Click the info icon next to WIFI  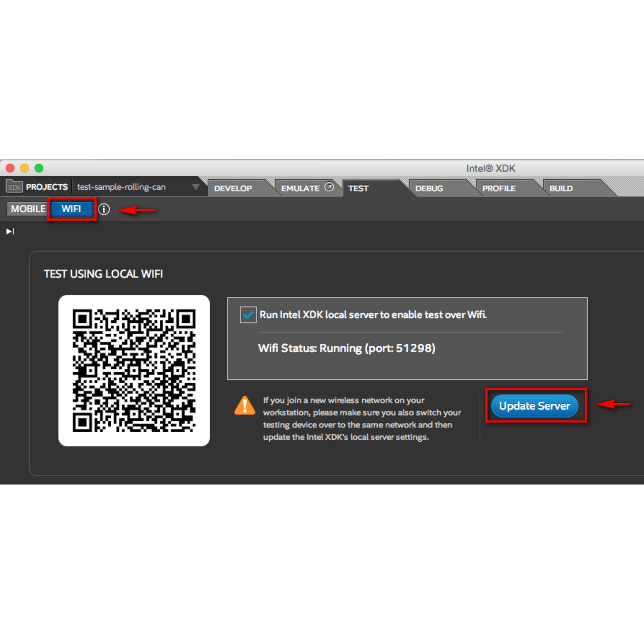pos(104,209)
